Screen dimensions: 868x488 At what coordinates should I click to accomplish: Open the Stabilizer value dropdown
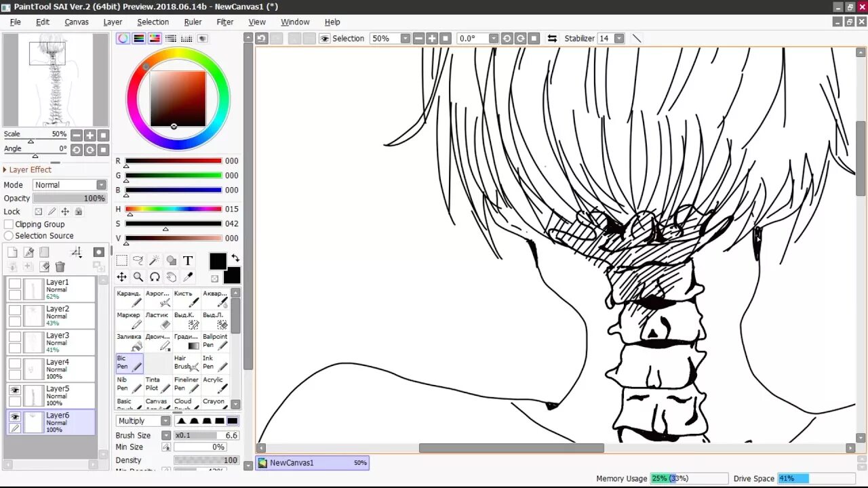(619, 39)
